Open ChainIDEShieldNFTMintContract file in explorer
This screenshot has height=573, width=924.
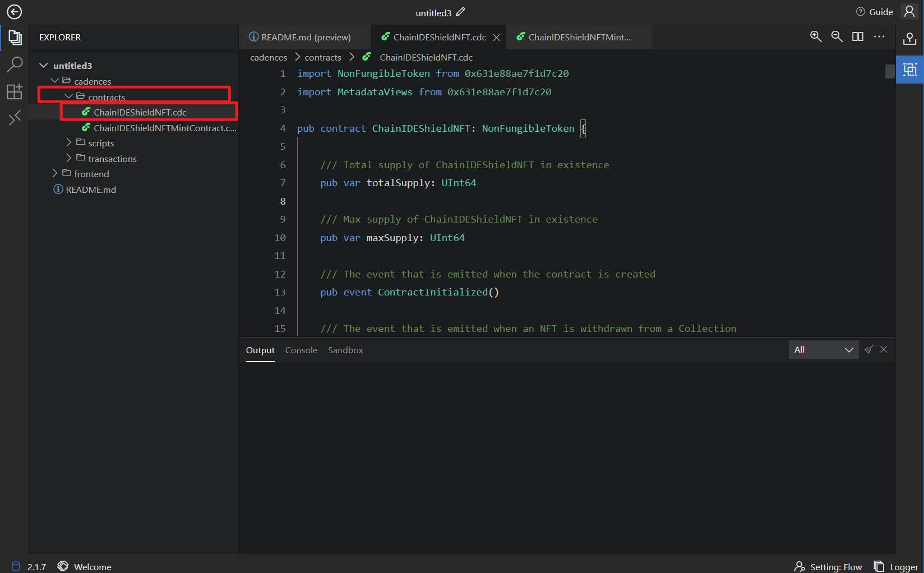coord(164,128)
